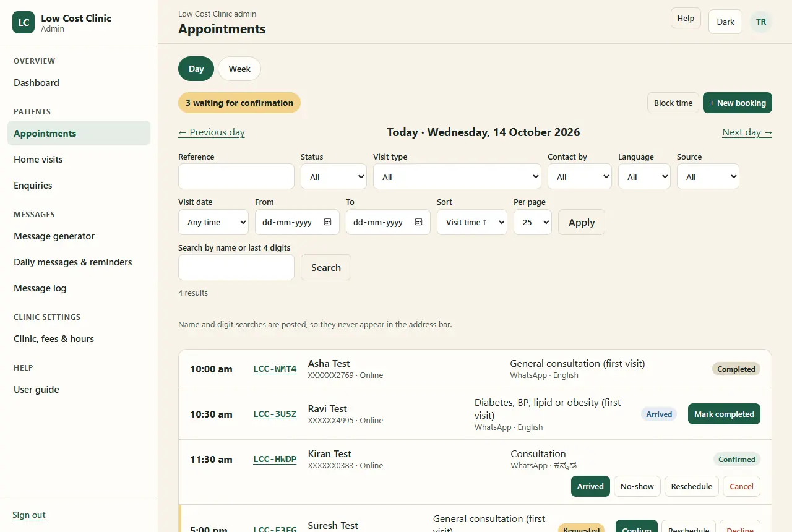Switch to Day view
792x532 pixels.
click(196, 69)
